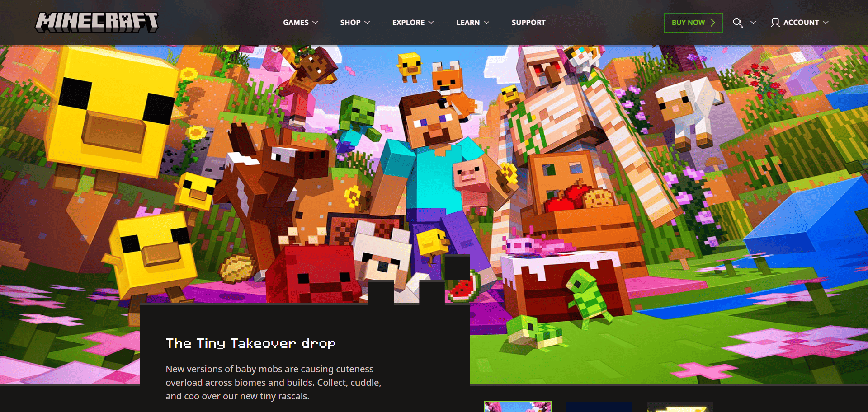Click the chevron next to Learn
868x412 pixels.
tap(486, 23)
